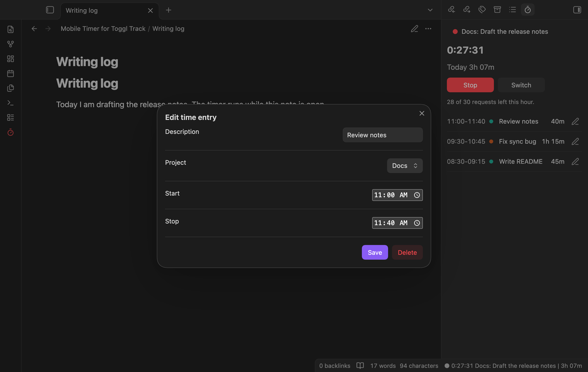Open the outgoing links panel tab
This screenshot has width=588, height=372.
[x=467, y=9]
